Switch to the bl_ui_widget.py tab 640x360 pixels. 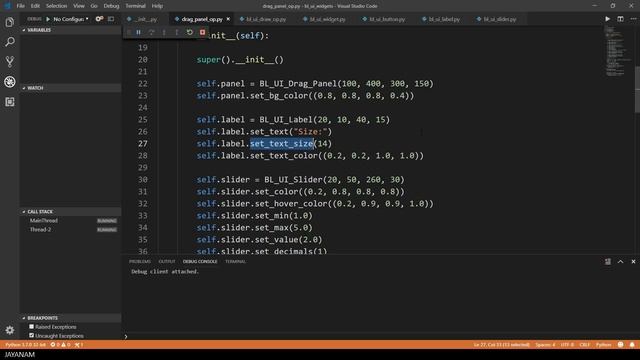[x=327, y=19]
